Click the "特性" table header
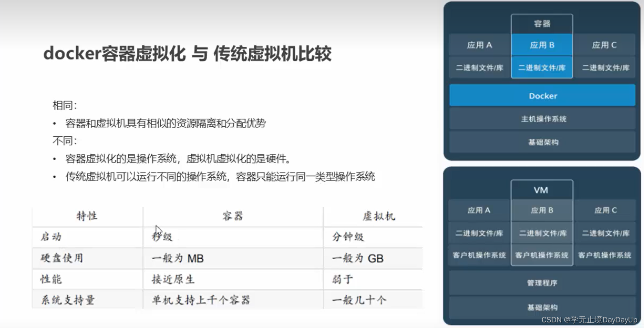Screen dimensions: 644x328 [x=87, y=216]
